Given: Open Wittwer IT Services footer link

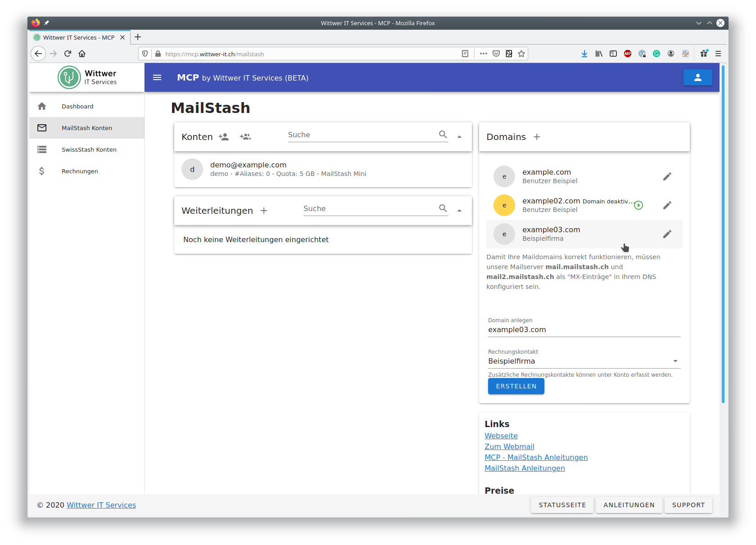Looking at the screenshot, I should click(101, 505).
